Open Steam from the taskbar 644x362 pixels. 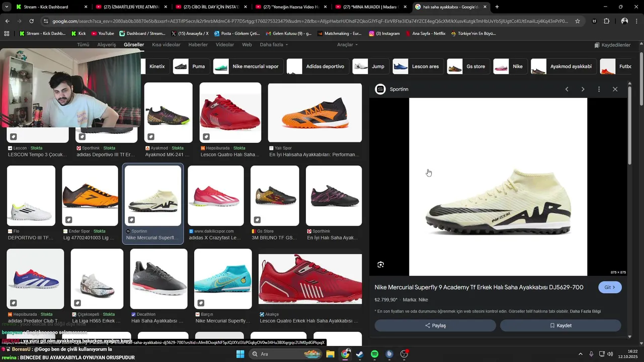[360, 354]
